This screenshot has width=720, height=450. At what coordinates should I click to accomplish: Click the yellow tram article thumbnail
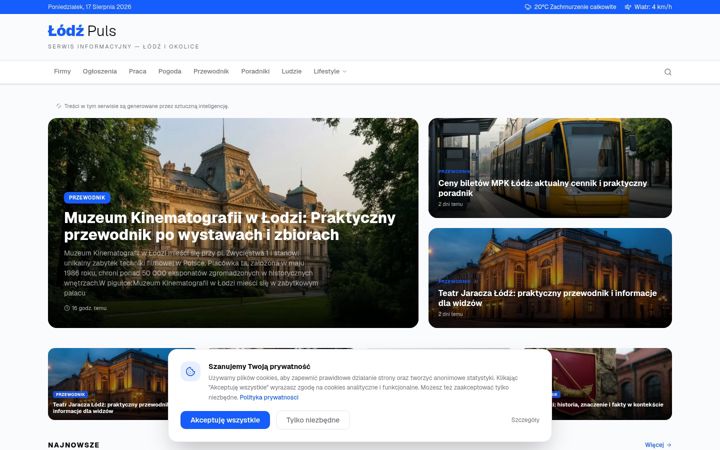tap(550, 168)
